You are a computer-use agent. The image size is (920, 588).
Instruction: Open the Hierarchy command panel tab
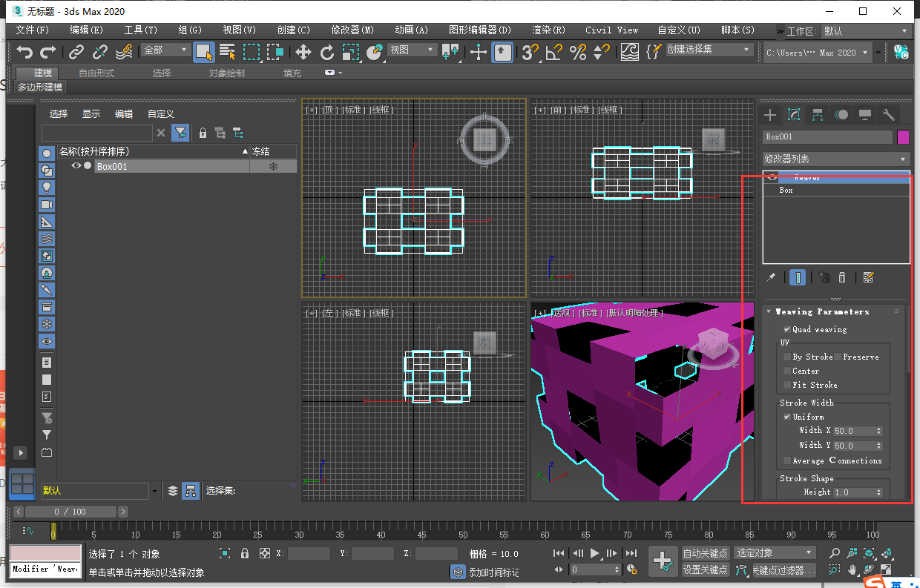(817, 115)
